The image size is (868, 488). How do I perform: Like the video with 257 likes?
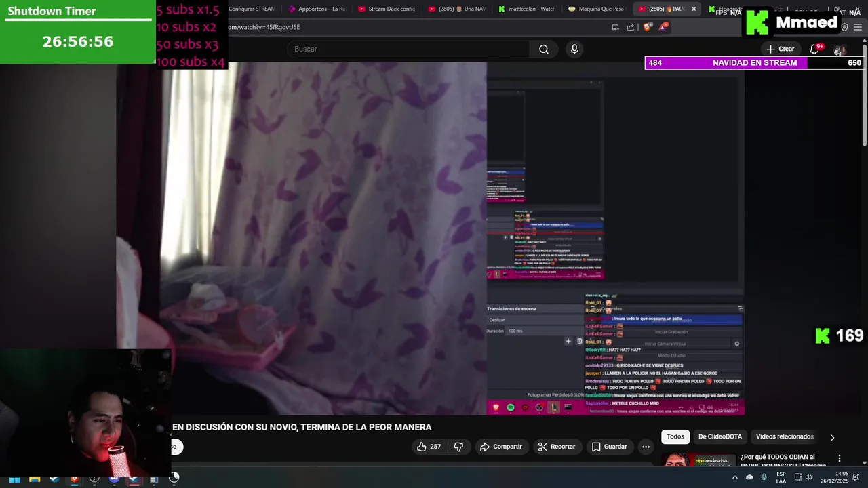pyautogui.click(x=429, y=447)
